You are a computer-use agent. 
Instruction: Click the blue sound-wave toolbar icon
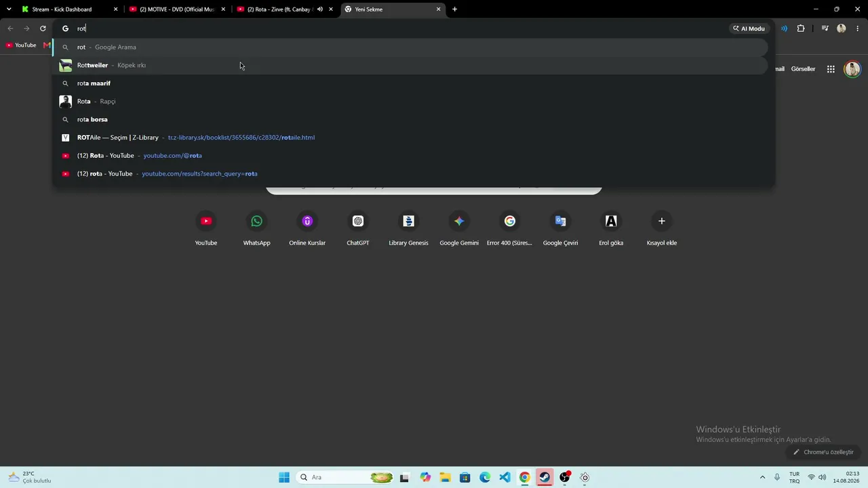784,28
